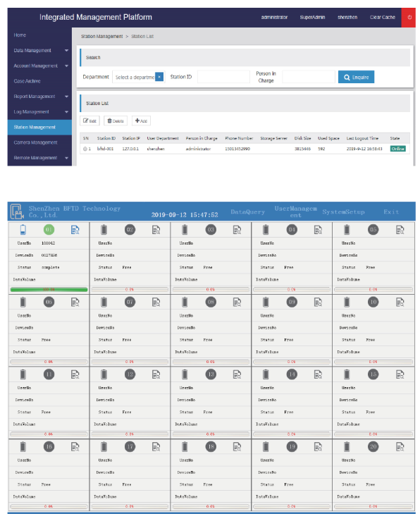Click battery icon of slot 16
Viewport: 420px width, 514px height.
[23, 446]
